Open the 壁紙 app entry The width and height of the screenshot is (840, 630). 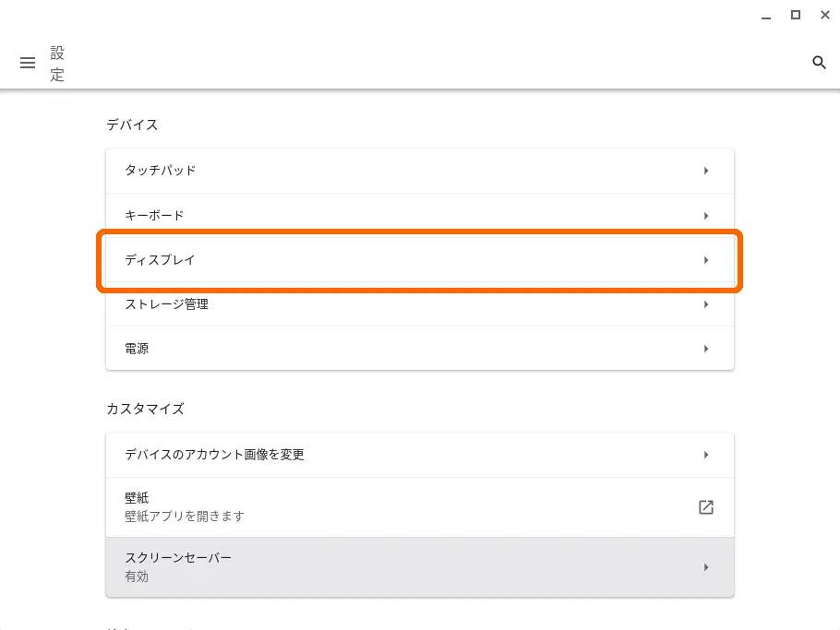point(420,507)
